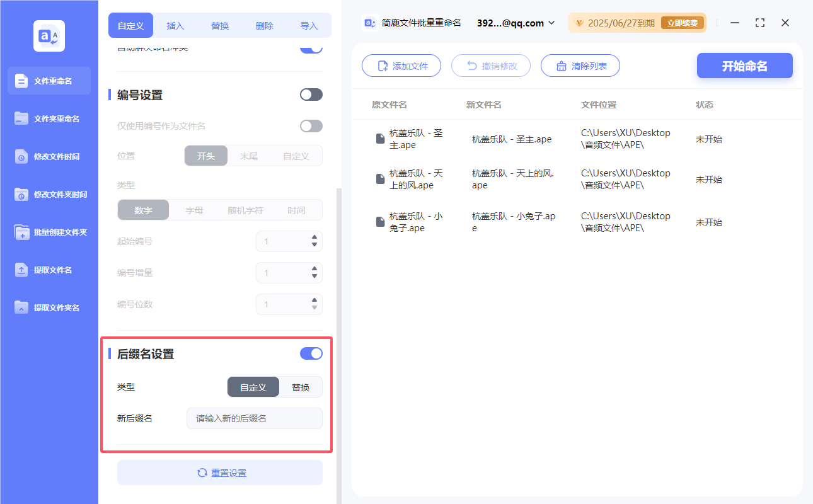
Task: Open the 批量创建文件夹 tool
Action: coord(49,232)
